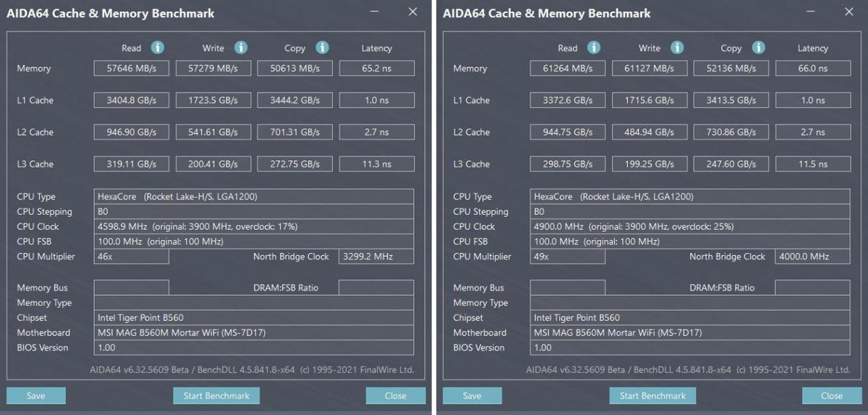Select L2 Cache copy 730.86 GB/s
The height and width of the screenshot is (415, 868).
tap(731, 132)
